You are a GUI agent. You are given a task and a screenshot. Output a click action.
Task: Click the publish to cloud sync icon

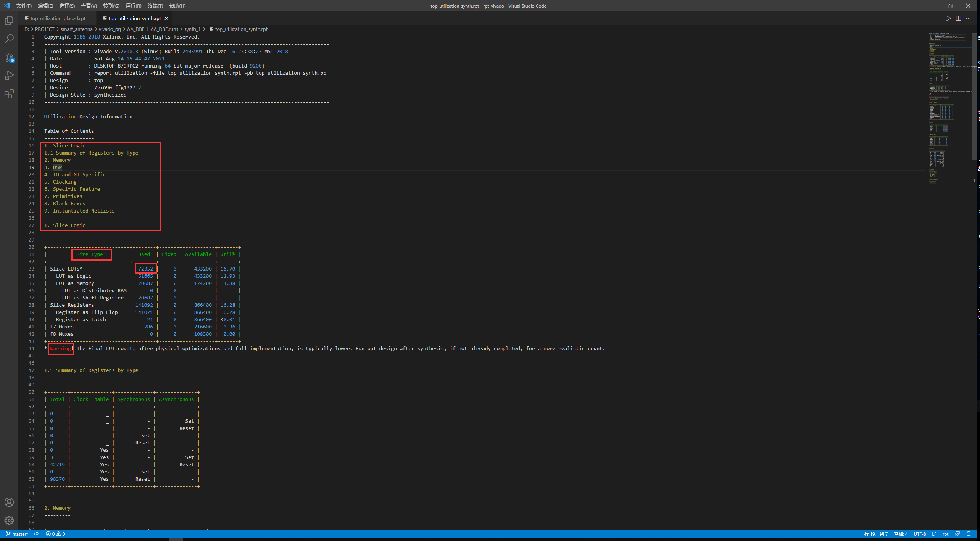pos(37,534)
